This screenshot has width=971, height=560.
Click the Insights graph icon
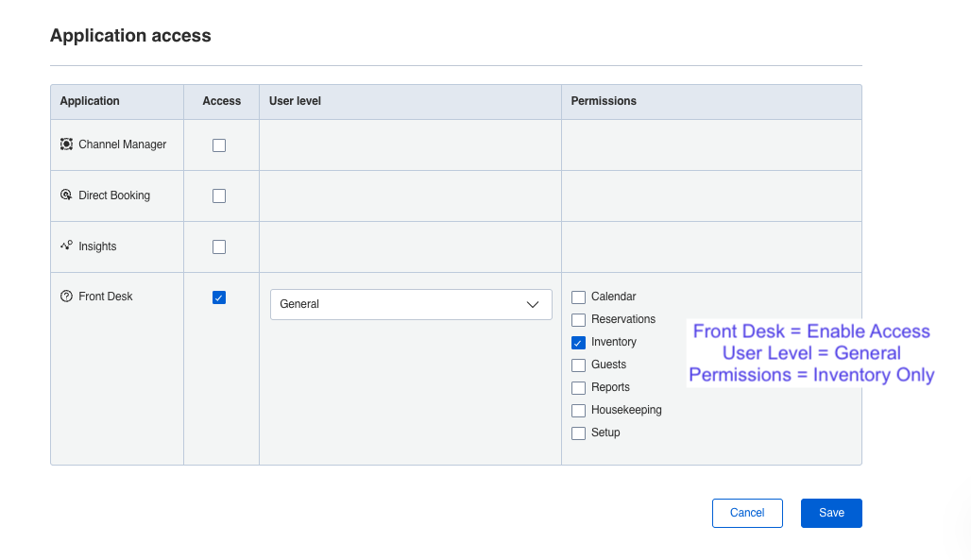66,246
